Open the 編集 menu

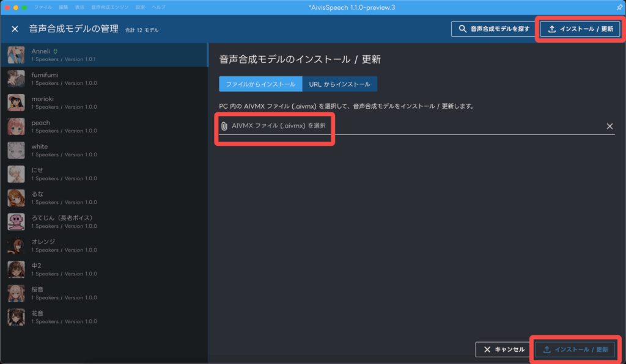[x=64, y=7]
